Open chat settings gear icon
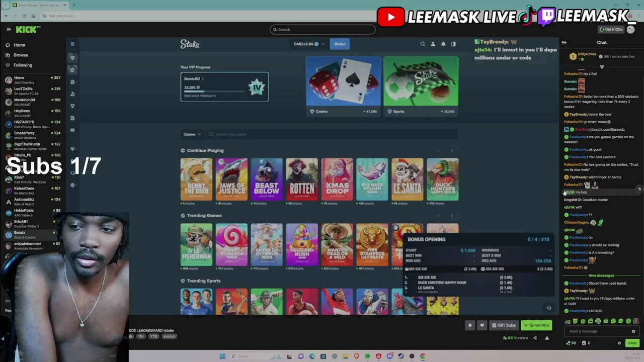This screenshot has width=644, height=362. (x=619, y=343)
